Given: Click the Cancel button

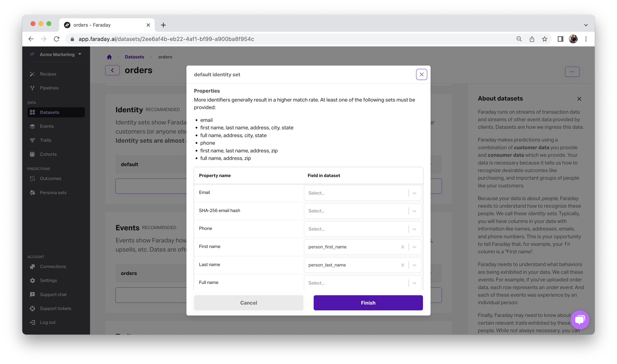Looking at the screenshot, I should pyautogui.click(x=248, y=303).
